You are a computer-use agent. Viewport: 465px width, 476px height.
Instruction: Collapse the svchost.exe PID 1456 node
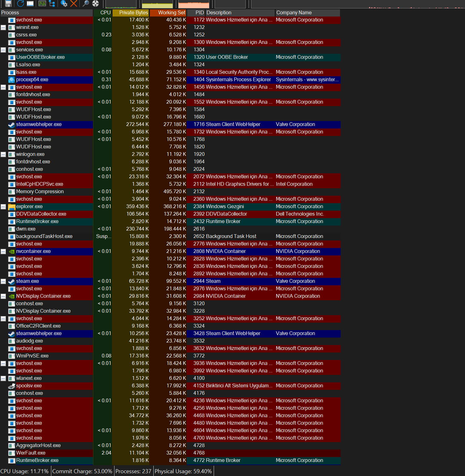pyautogui.click(x=3, y=87)
